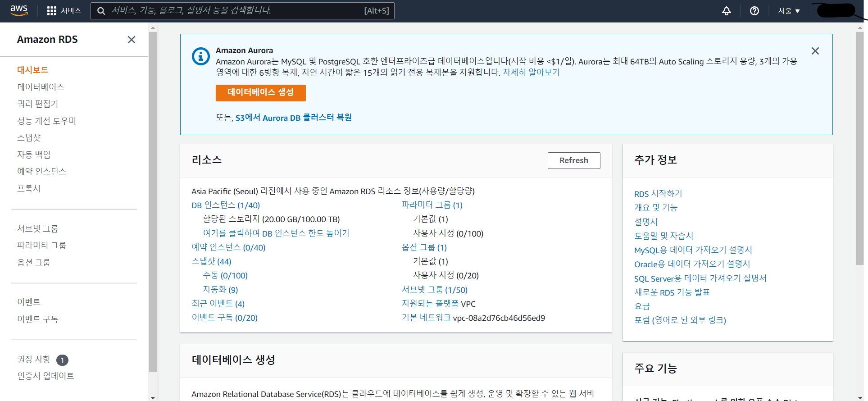Open 쿼리 편집기 in the sidebar
Screen dimensions: 868x401
[x=37, y=104]
